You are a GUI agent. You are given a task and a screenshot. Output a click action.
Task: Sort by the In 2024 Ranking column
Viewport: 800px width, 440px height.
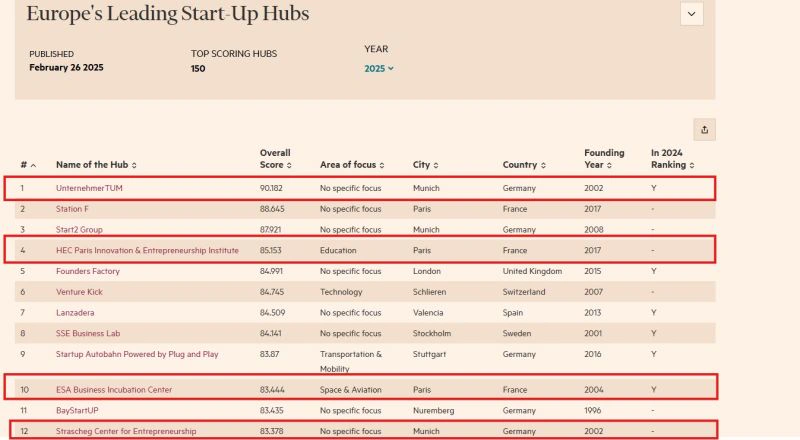(672, 159)
